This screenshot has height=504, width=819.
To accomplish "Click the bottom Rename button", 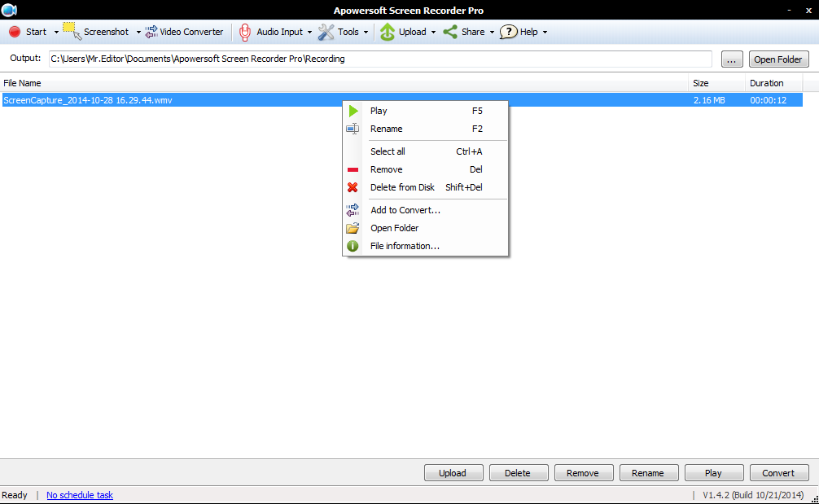I will 649,473.
